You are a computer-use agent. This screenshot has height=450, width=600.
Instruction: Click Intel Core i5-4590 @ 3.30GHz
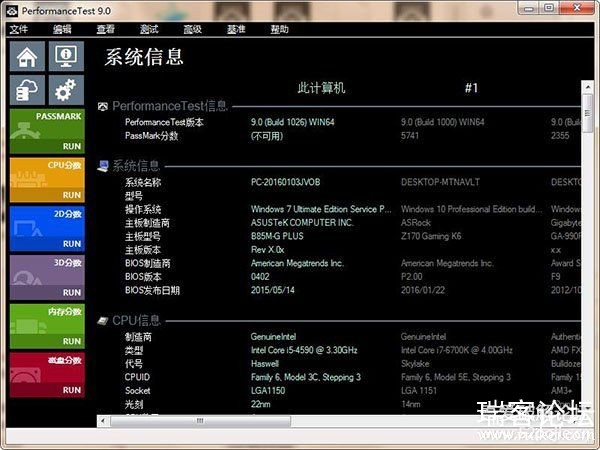click(304, 350)
